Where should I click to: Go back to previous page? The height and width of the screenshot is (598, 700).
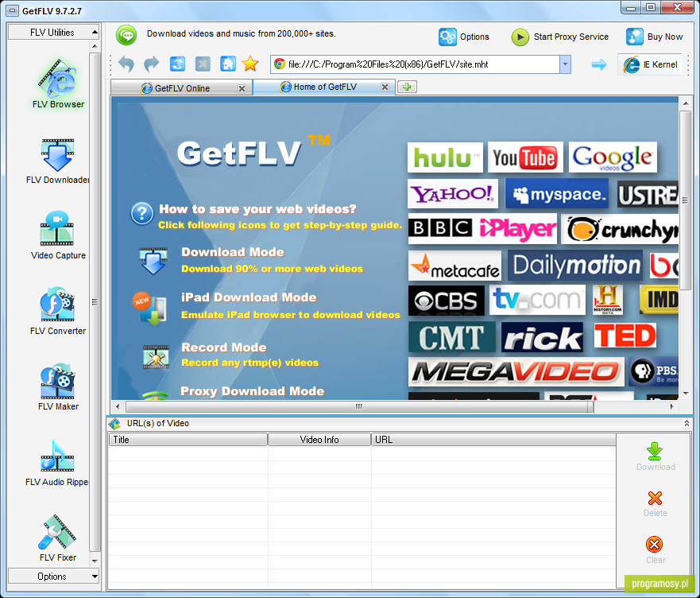[126, 64]
